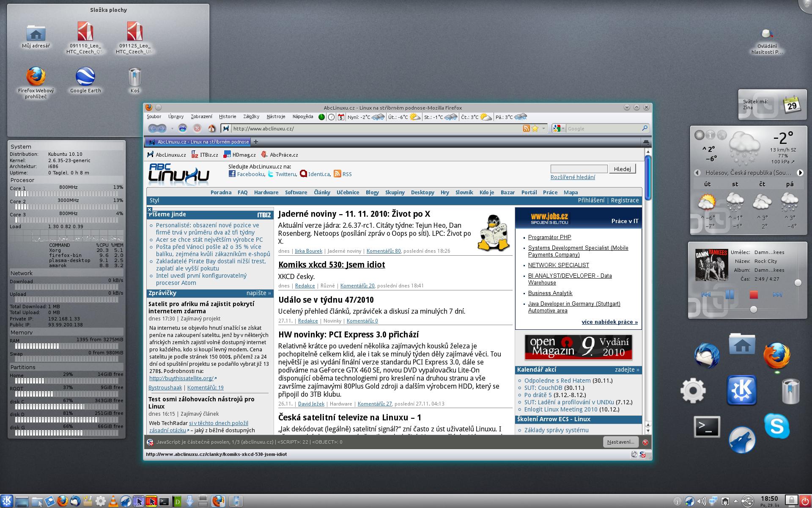Click the abclinuxu site search input field
812x508 pixels.
pos(579,169)
